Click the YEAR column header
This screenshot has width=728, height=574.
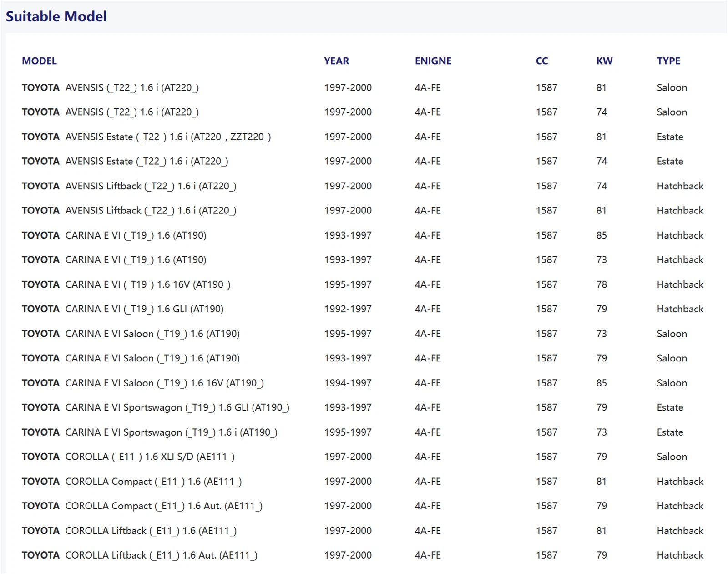coord(336,61)
